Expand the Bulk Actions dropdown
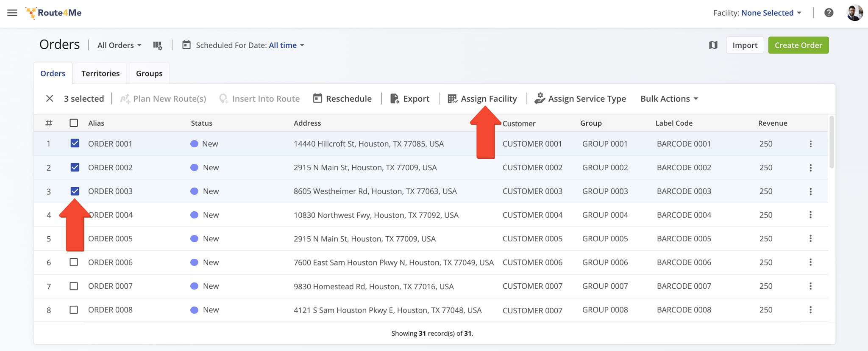Screen dimensions: 868x351 pyautogui.click(x=669, y=99)
